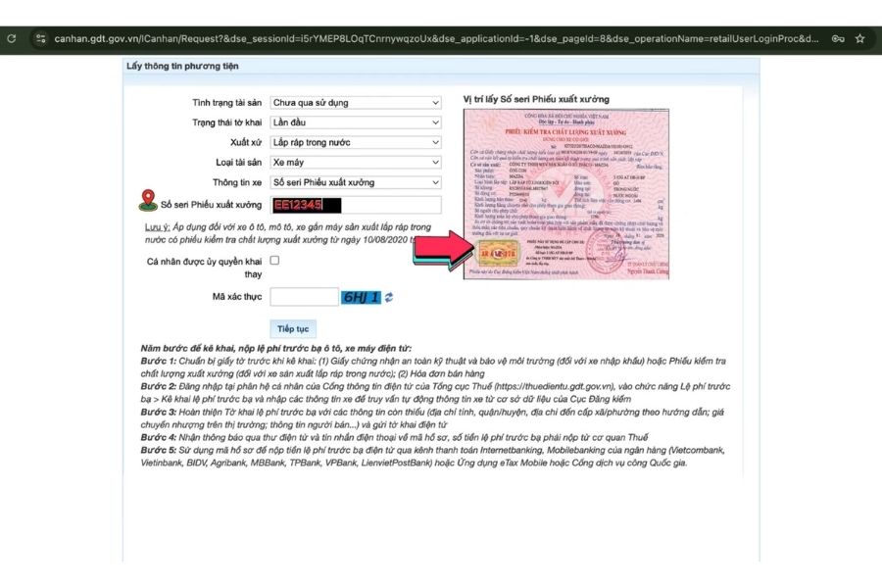Click the 'Tình trạng tài sản' label

(226, 102)
